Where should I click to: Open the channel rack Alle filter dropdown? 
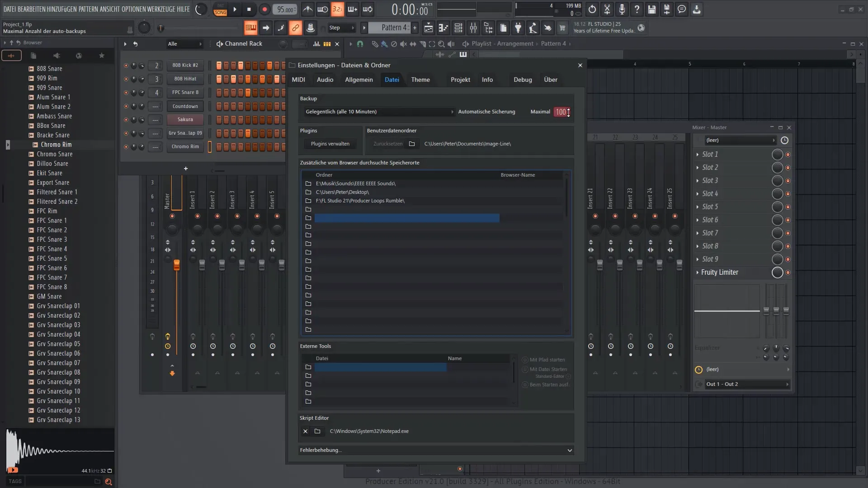[x=184, y=44]
